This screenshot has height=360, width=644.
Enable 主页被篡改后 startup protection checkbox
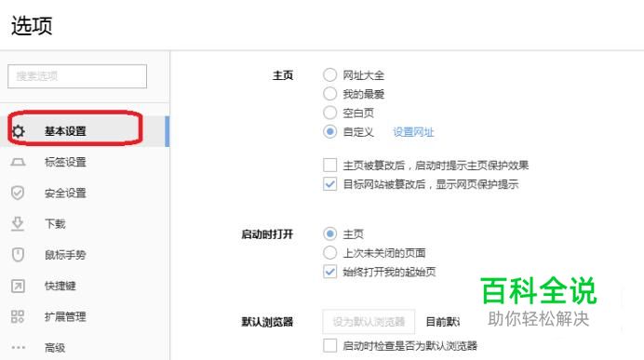[x=329, y=165]
